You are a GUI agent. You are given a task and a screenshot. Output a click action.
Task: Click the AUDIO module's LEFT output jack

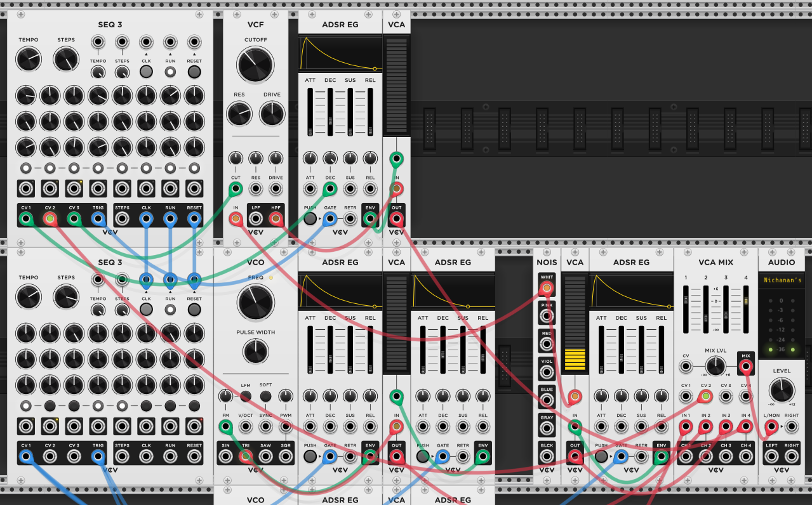pyautogui.click(x=771, y=457)
